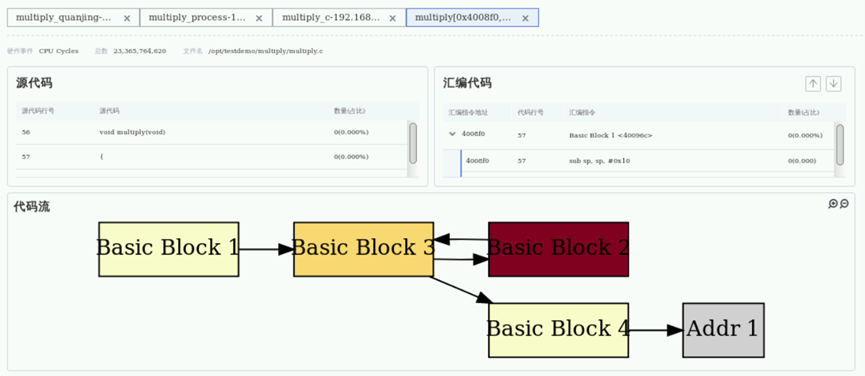865x376 pixels.
Task: Zoom in the code flow graph
Action: (833, 204)
